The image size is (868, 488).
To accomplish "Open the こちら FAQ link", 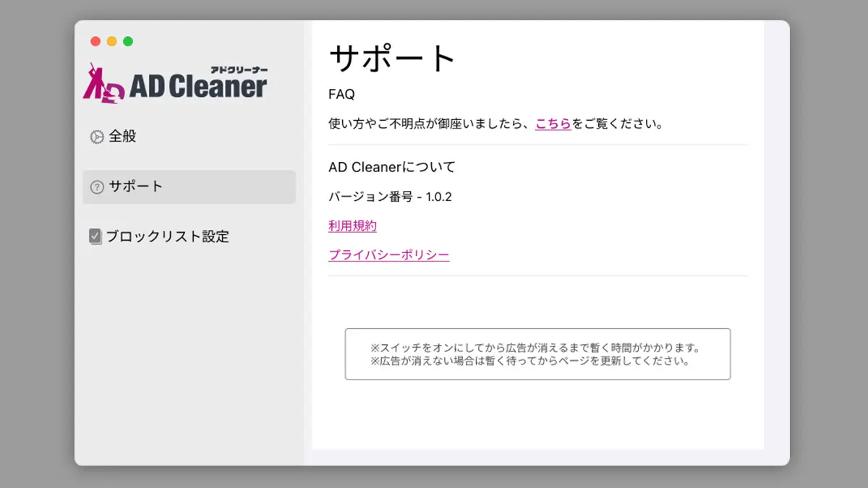I will pos(553,123).
